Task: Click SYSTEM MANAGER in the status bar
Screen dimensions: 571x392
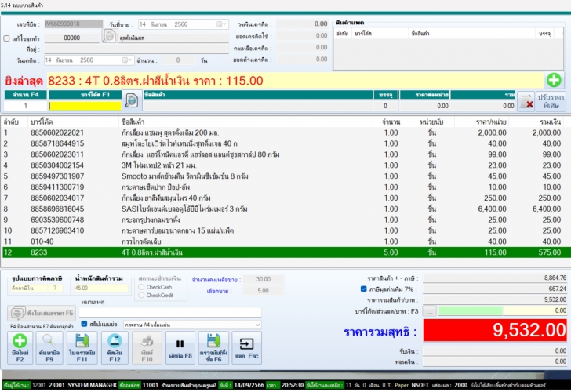Action: click(92, 385)
